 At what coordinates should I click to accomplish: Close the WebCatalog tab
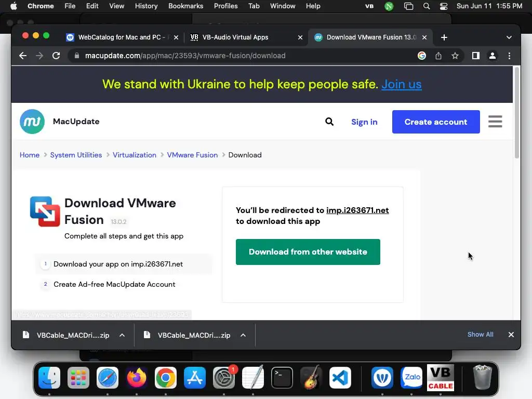coord(176,37)
